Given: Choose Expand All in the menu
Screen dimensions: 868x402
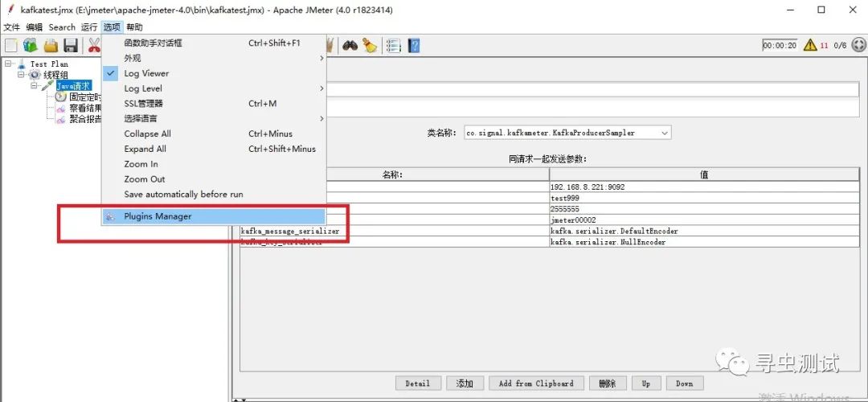Looking at the screenshot, I should [x=214, y=149].
